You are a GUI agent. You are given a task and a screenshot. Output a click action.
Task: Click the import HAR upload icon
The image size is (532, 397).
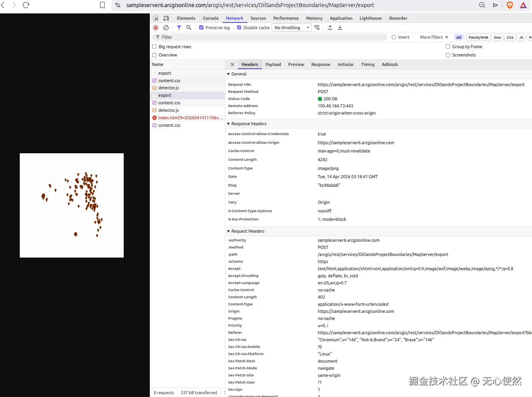(x=330, y=28)
